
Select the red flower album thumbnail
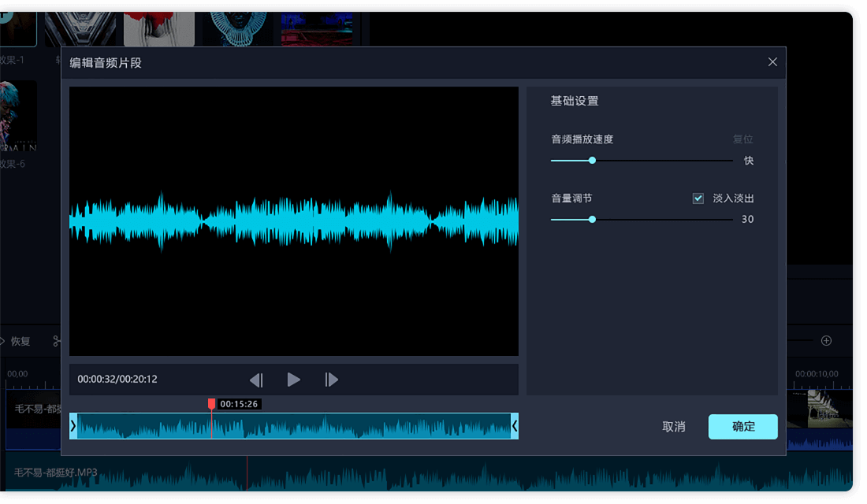coord(159,24)
